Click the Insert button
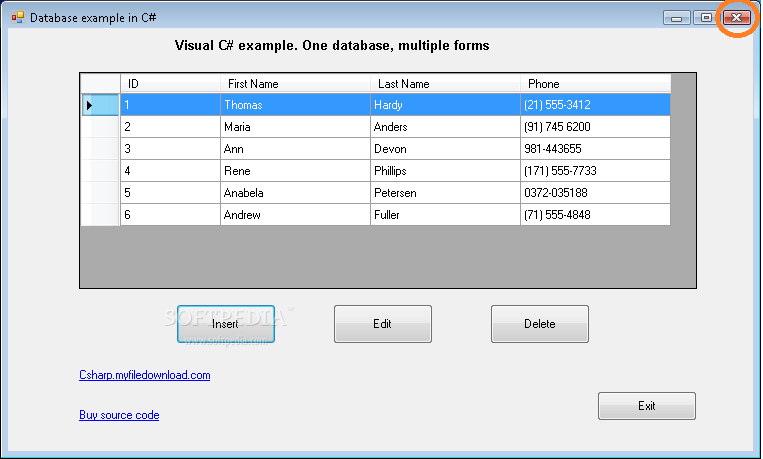The image size is (763, 459). [226, 324]
